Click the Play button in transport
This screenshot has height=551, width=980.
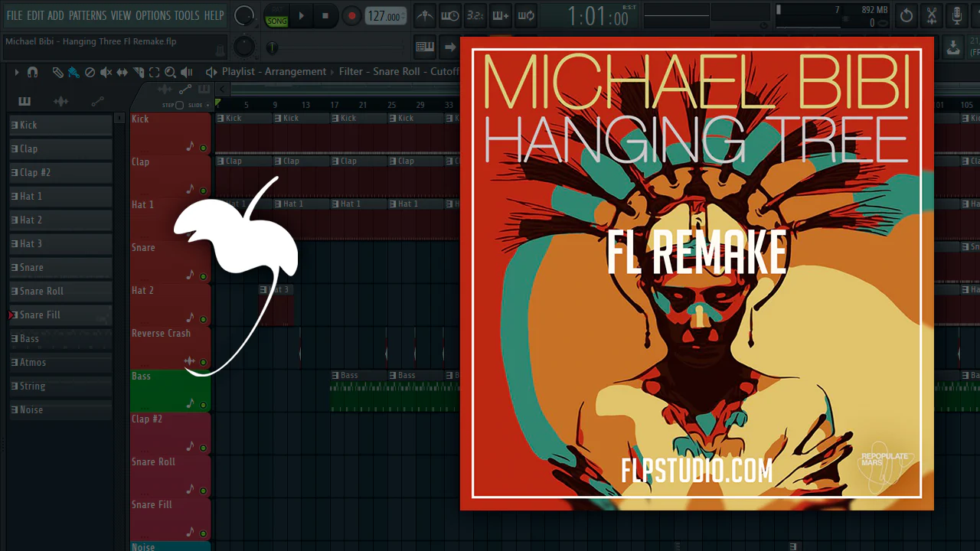(x=301, y=16)
